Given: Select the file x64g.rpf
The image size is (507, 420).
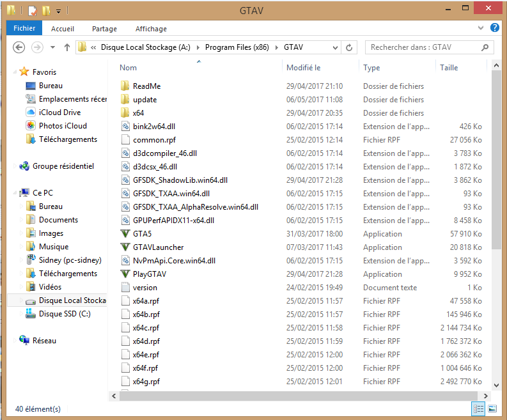Looking at the screenshot, I should [146, 382].
